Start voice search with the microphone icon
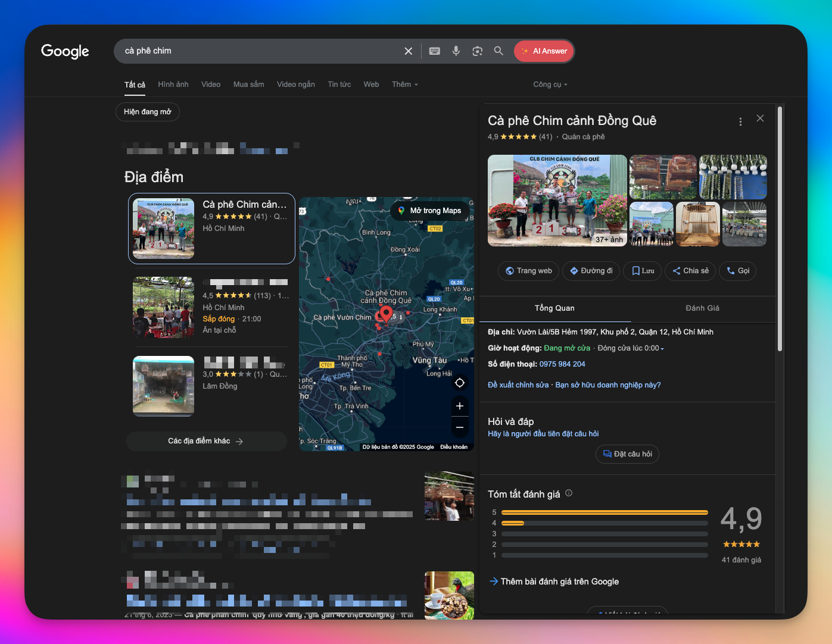 pyautogui.click(x=456, y=51)
